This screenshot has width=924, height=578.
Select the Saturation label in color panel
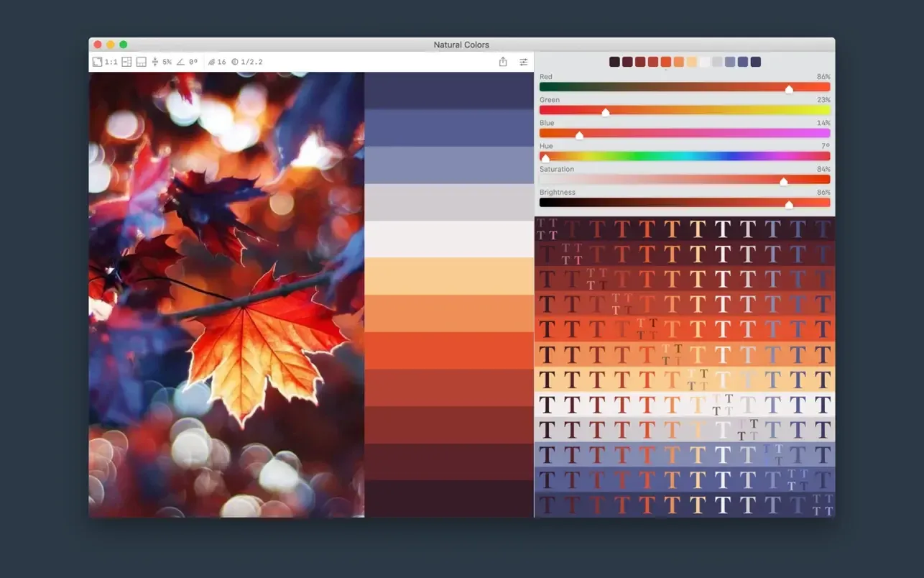[556, 169]
